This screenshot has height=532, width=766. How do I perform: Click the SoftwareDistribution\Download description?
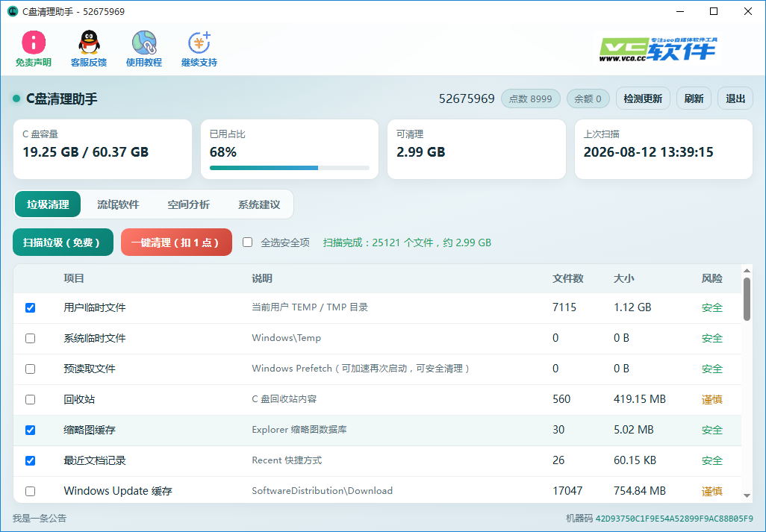322,491
